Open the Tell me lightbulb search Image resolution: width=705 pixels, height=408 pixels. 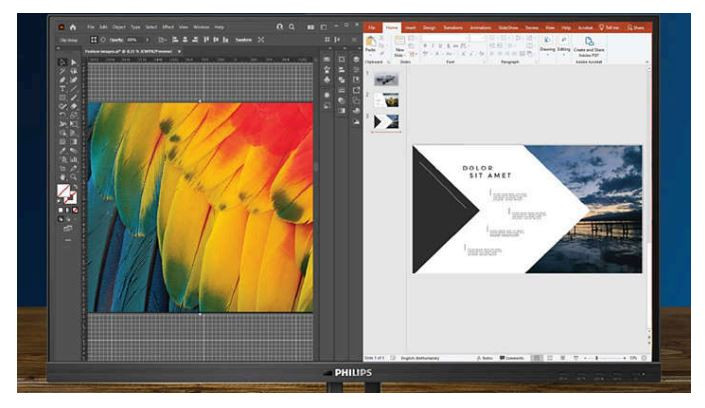609,28
